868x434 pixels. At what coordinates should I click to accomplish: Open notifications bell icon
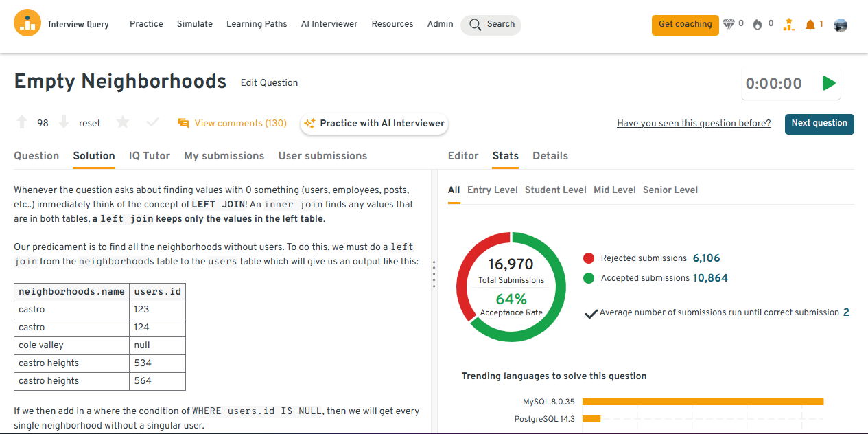(810, 25)
